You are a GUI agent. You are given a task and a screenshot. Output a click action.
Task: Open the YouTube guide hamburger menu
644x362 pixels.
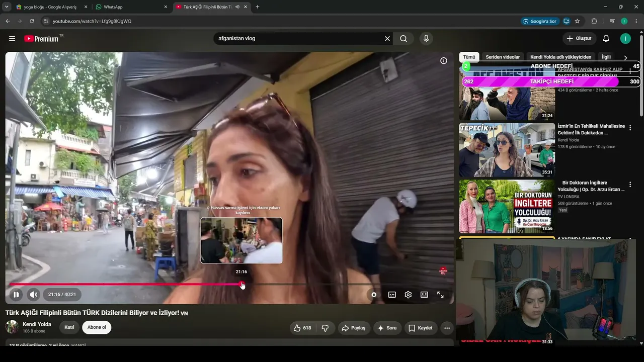click(12, 39)
